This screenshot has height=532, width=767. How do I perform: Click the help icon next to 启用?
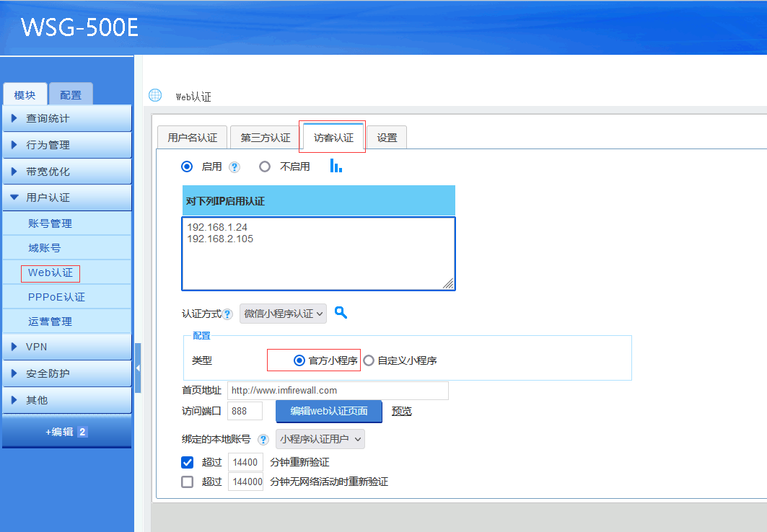[234, 167]
